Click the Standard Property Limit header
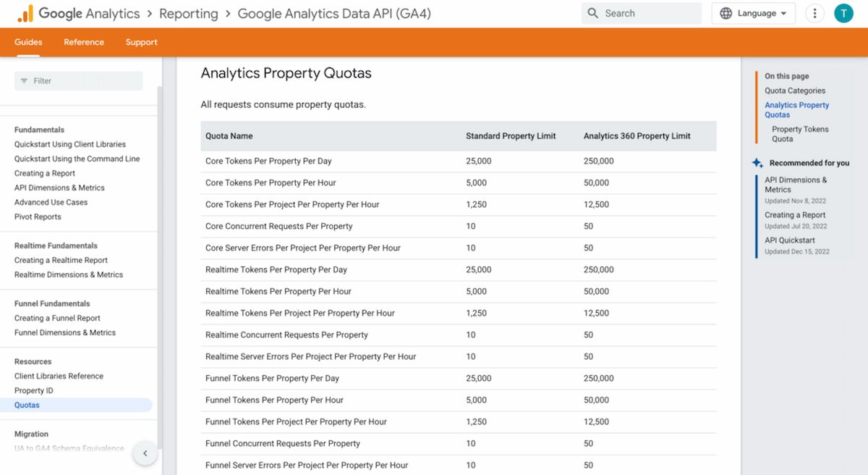This screenshot has height=475, width=868. (511, 136)
